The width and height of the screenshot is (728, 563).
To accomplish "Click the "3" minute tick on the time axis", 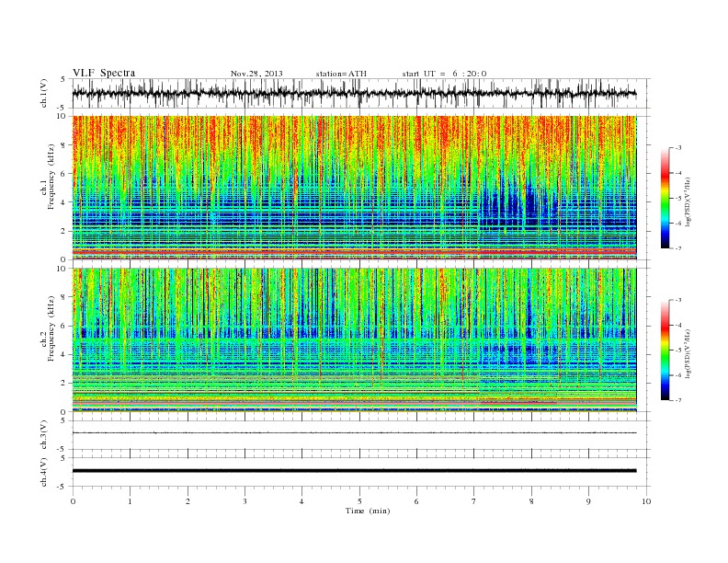I will 245,501.
